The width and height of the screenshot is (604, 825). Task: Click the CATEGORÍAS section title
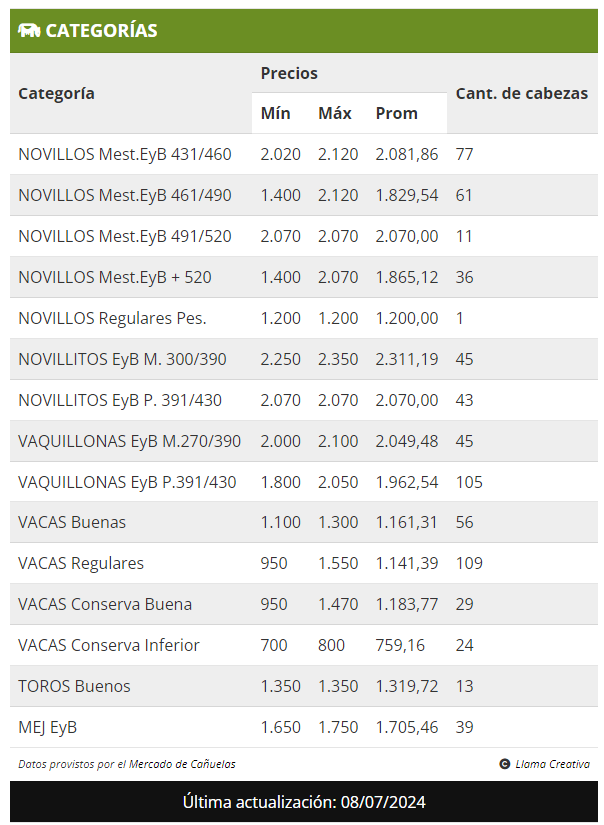tap(101, 31)
